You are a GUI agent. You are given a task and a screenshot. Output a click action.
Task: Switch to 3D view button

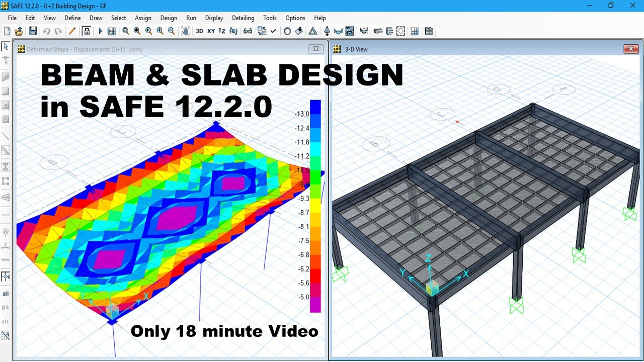point(199,31)
